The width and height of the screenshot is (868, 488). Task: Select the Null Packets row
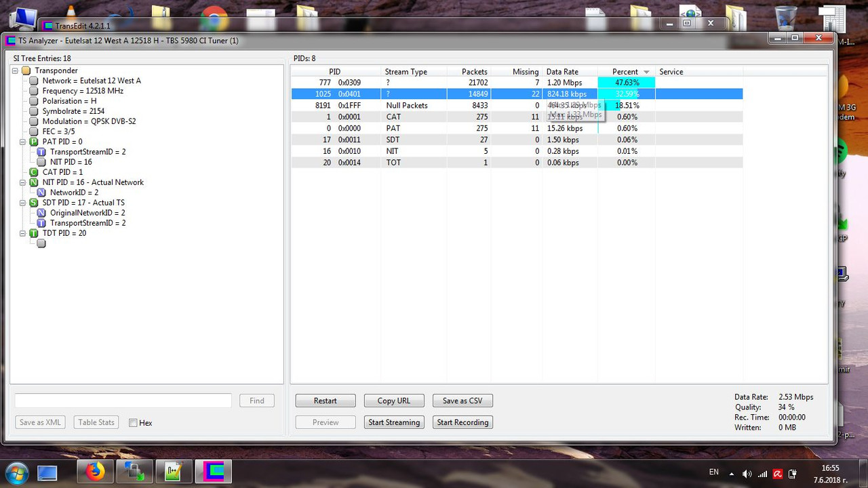517,106
